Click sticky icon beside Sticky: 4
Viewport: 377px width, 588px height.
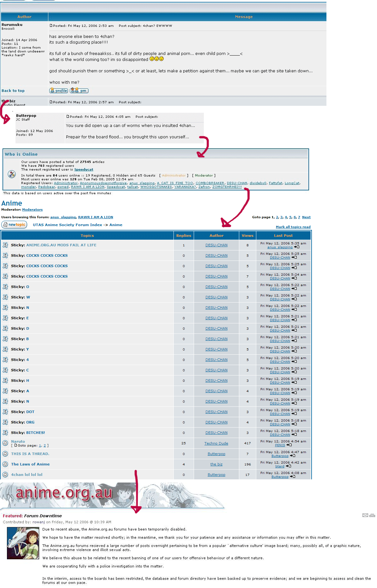(x=5, y=360)
